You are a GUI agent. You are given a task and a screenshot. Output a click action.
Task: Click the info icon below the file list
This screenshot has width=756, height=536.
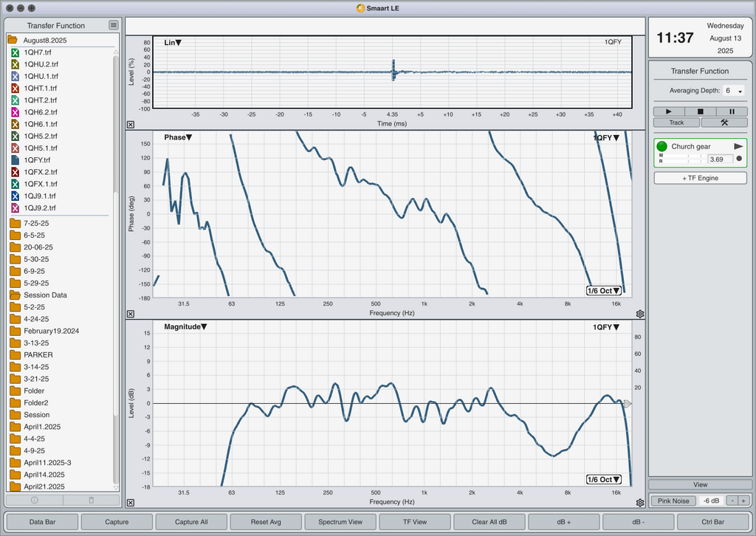pos(34,501)
